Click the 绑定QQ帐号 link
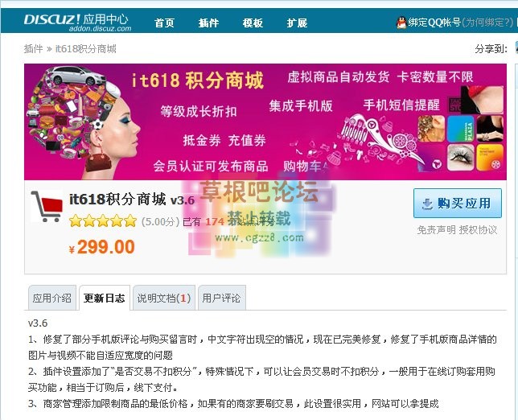This screenshot has height=420, width=518. 434,23
